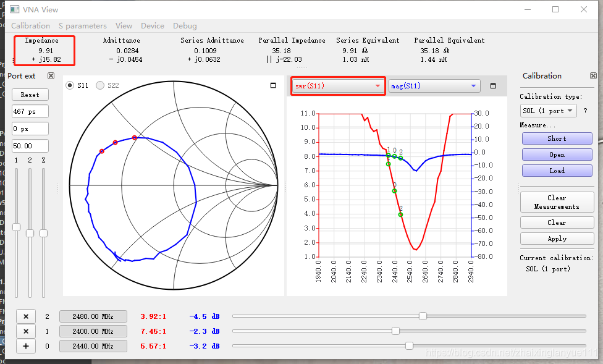Click the Series Admittance readout 0.1009
603x364 pixels.
(x=205, y=51)
